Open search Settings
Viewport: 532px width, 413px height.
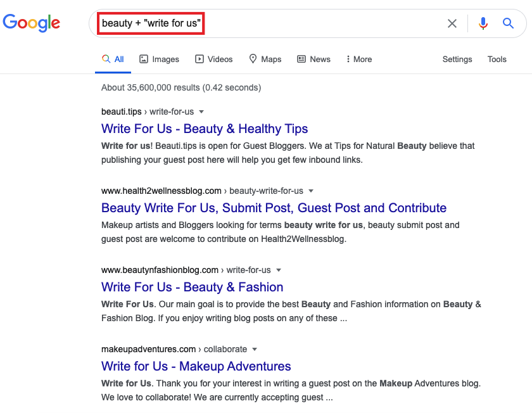[457, 59]
